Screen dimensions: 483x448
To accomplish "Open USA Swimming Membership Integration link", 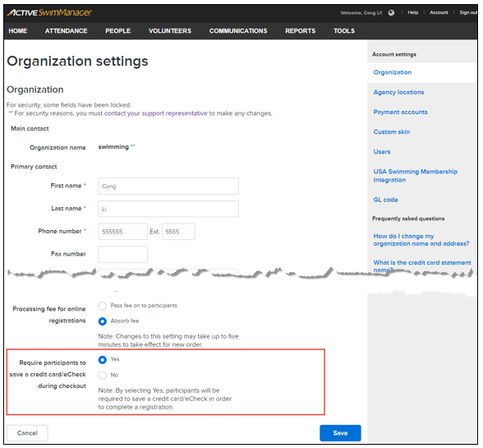I will click(x=416, y=175).
